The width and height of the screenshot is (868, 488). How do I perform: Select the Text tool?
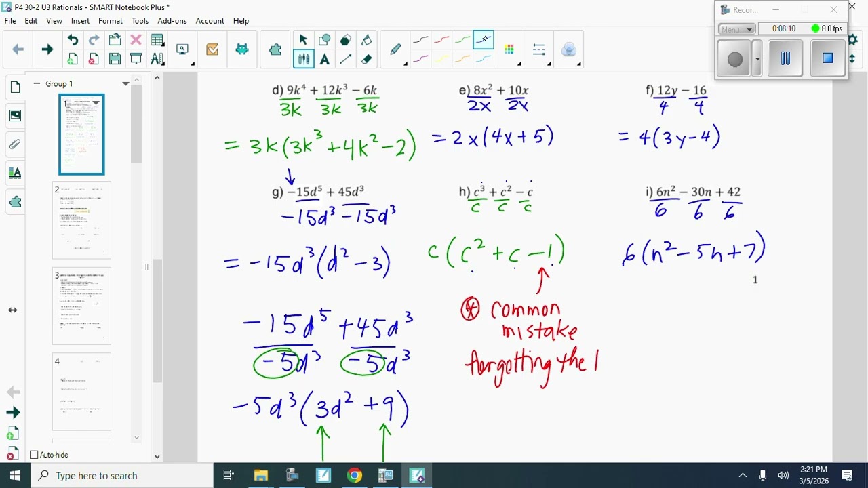(324, 59)
